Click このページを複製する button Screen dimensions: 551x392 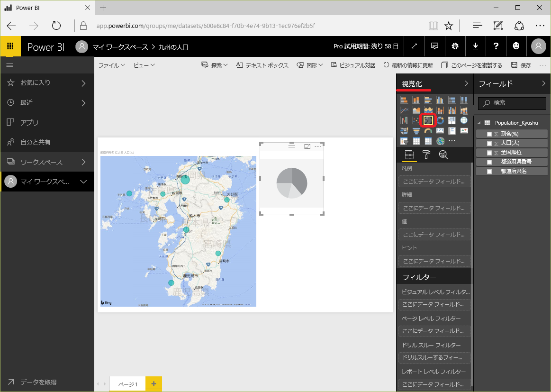click(472, 65)
